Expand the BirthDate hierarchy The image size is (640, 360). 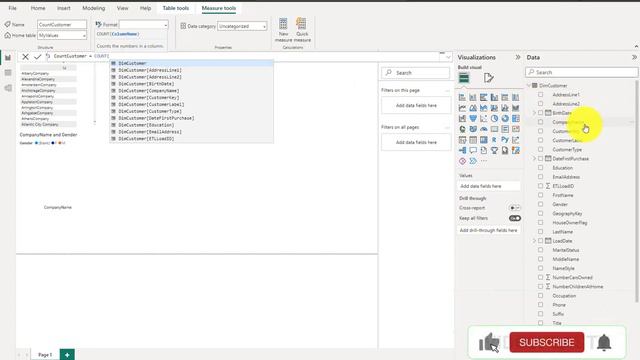534,113
